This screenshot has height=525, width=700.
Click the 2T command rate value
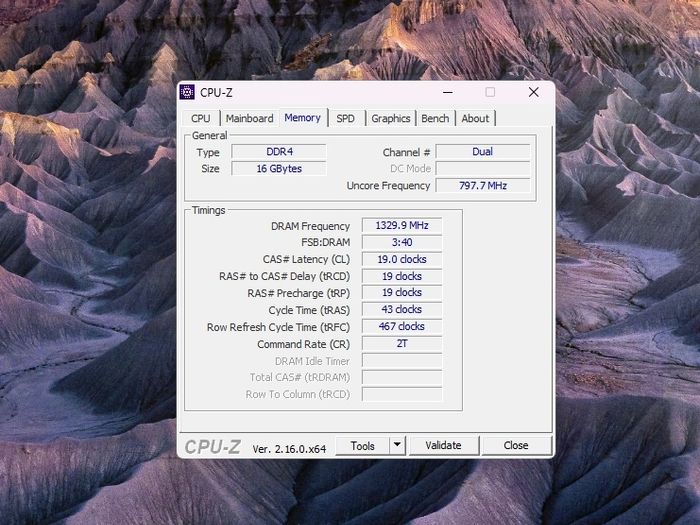402,343
